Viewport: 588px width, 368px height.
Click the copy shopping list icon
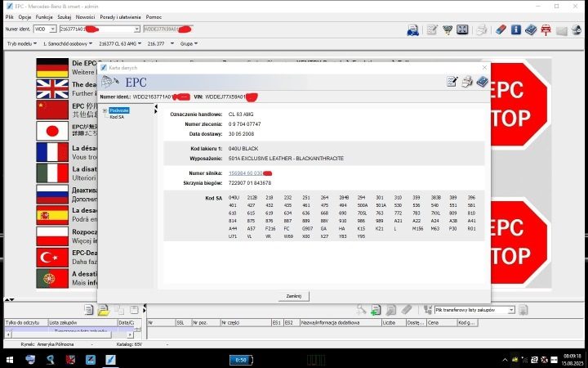pyautogui.click(x=119, y=310)
